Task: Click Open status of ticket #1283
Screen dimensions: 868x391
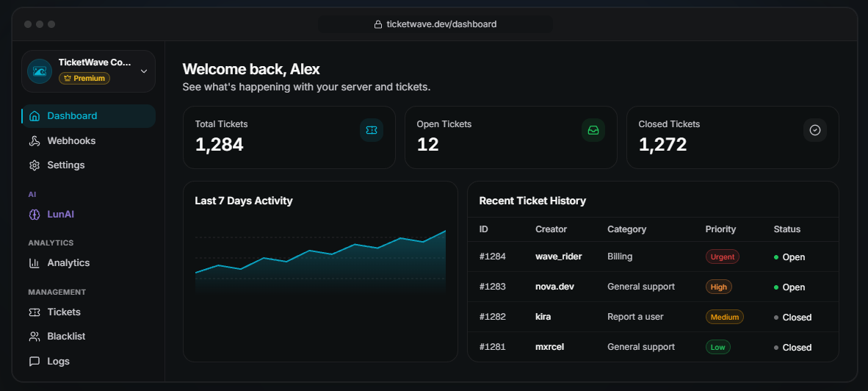Action: [x=789, y=287]
